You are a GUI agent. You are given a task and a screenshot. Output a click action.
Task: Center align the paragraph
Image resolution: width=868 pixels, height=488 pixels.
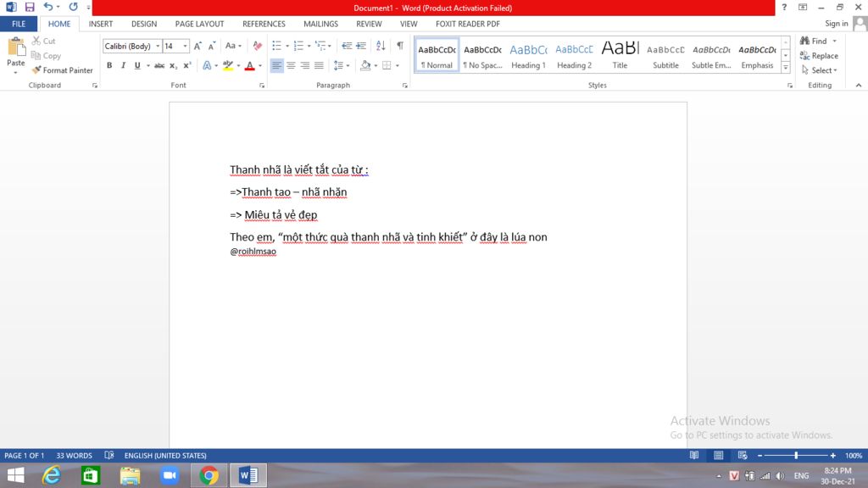[x=291, y=65]
